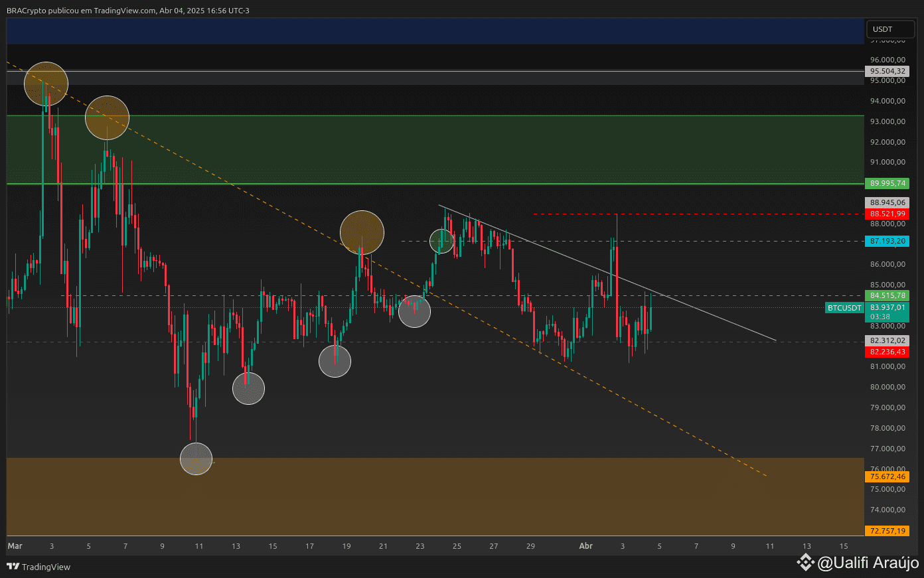924x578 pixels.
Task: Click the 21 date on time axis
Action: tap(383, 546)
